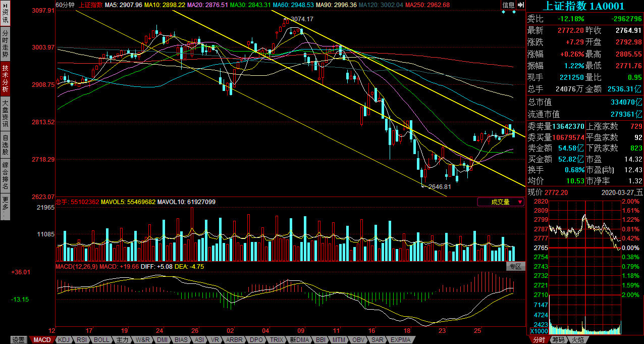The width and height of the screenshot is (644, 344).
Task: Switch to the MTM indicator tab
Action: pyautogui.click(x=339, y=340)
